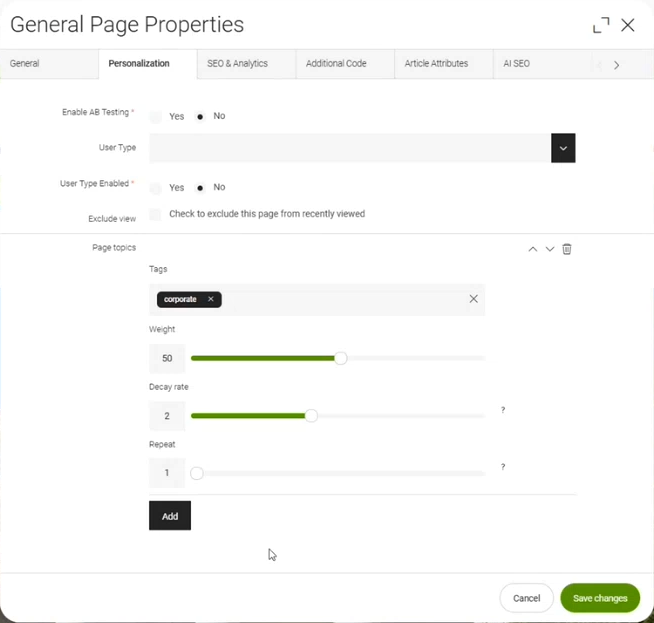
Task: Move Page topics entry down
Action: [x=550, y=249]
